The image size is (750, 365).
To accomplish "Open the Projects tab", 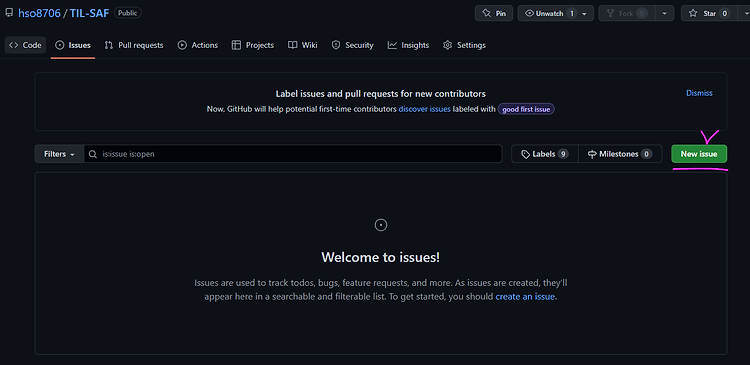I will click(253, 45).
